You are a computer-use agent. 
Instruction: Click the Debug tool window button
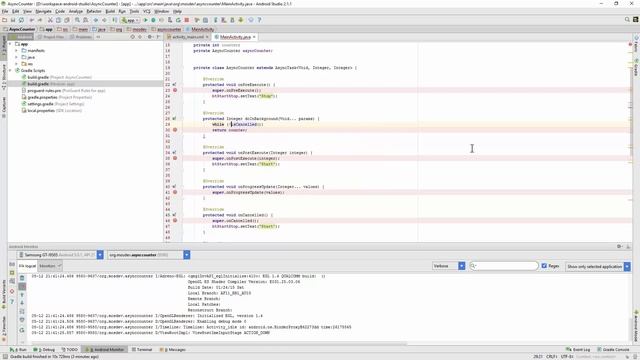[x=44, y=349]
